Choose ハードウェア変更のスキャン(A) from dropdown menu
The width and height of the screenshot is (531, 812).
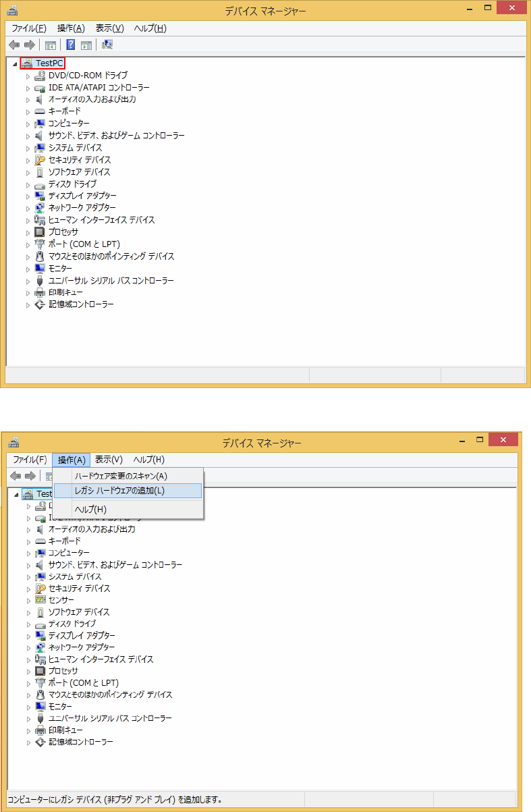pyautogui.click(x=128, y=476)
